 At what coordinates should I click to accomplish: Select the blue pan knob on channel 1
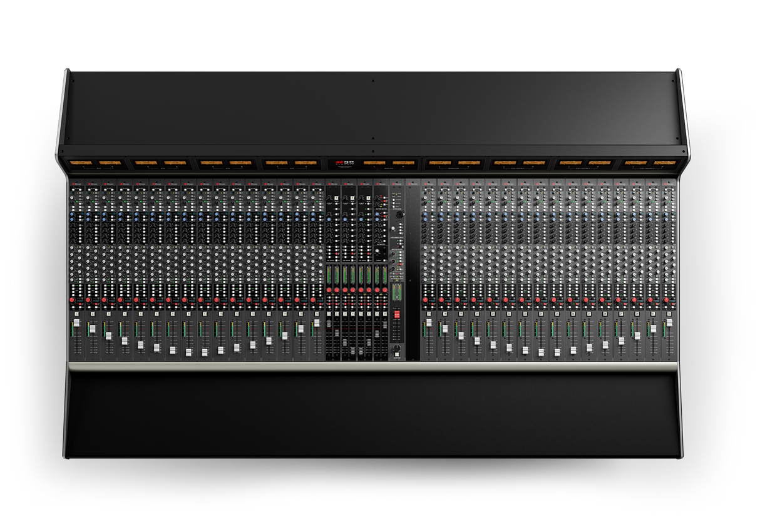(71, 214)
